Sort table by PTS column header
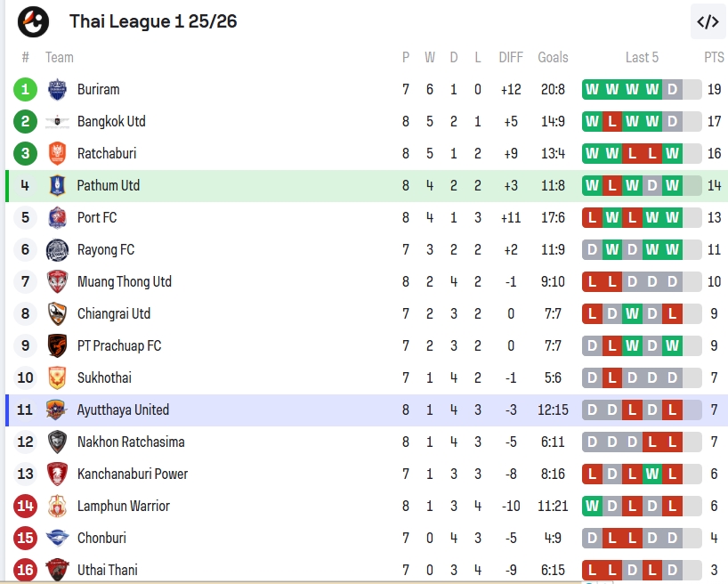 coord(714,57)
